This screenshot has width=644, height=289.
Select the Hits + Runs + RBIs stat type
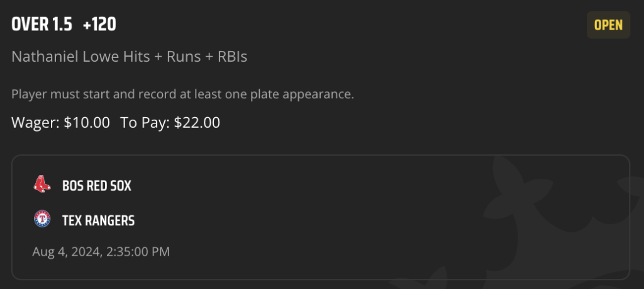tap(186, 56)
